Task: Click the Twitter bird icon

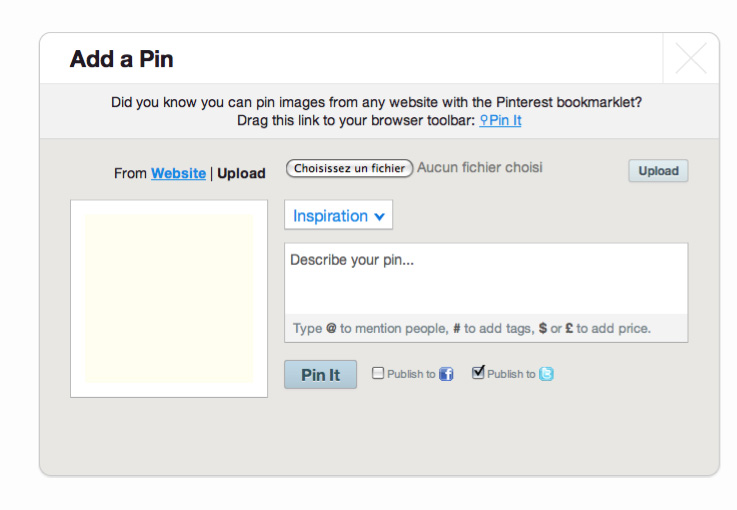Action: pyautogui.click(x=546, y=374)
